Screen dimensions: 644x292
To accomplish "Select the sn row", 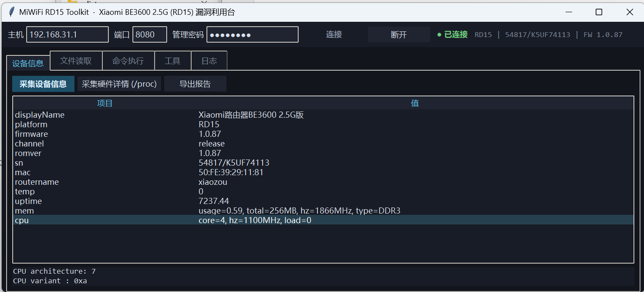I will click(324, 163).
